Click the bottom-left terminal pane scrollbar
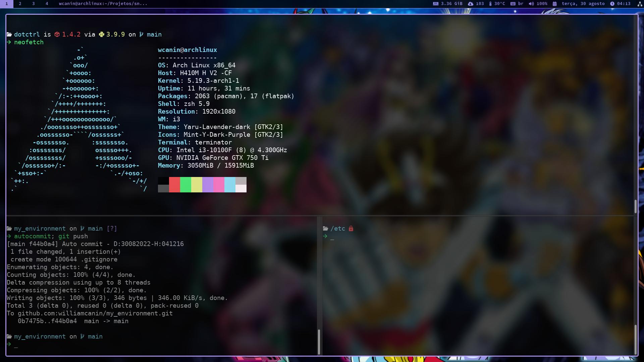Screen dimensions: 644x362 coord(319,341)
